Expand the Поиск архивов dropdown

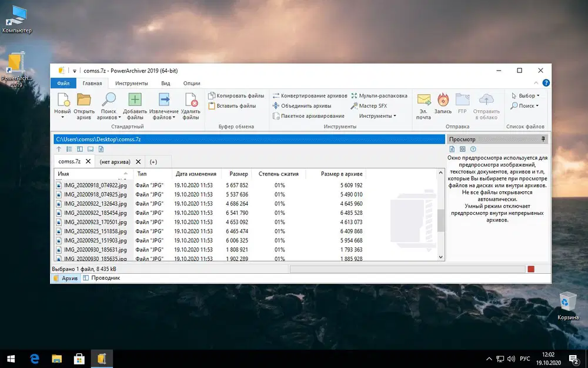[119, 118]
